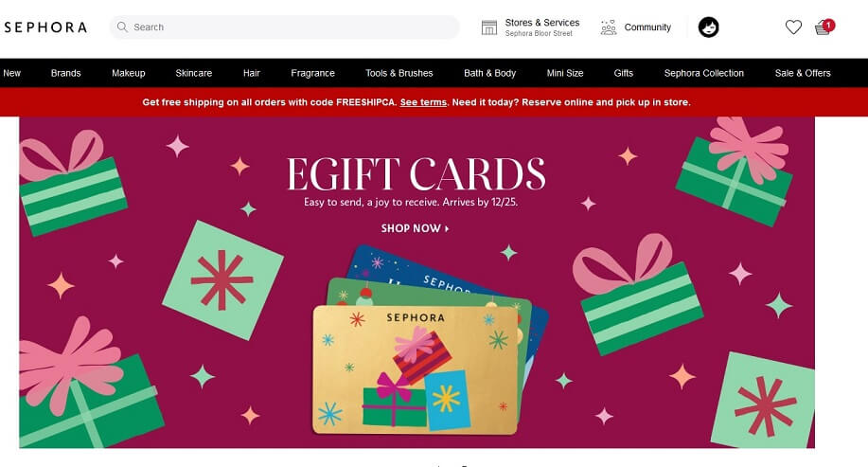Click the See terms link

pyautogui.click(x=423, y=102)
